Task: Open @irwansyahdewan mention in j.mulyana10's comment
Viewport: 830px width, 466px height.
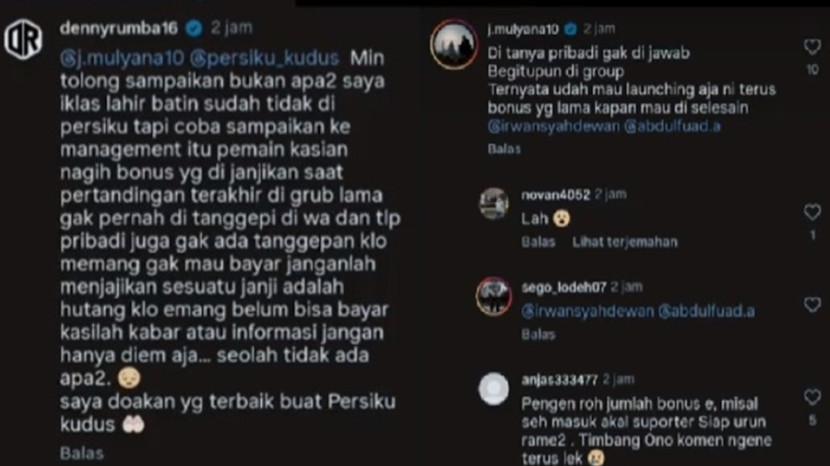Action: [x=553, y=126]
